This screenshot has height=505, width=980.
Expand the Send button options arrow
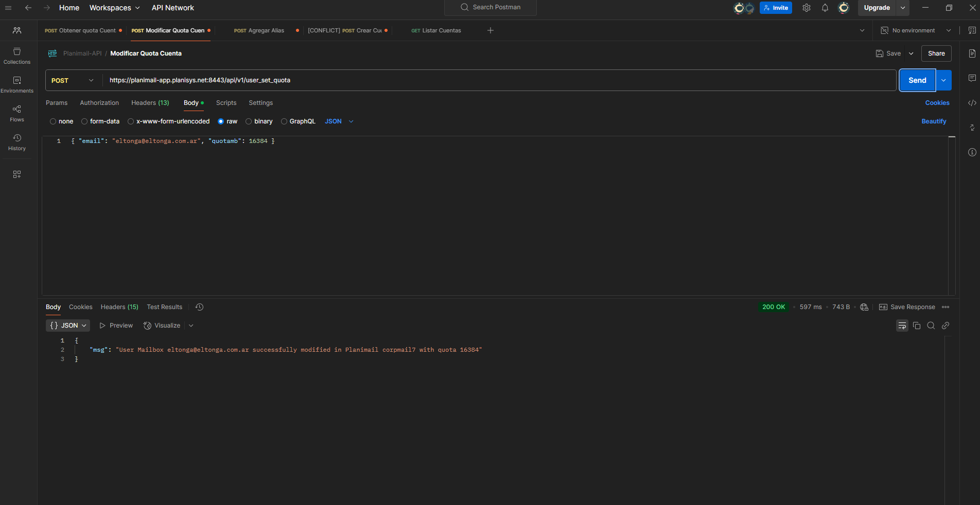[943, 80]
